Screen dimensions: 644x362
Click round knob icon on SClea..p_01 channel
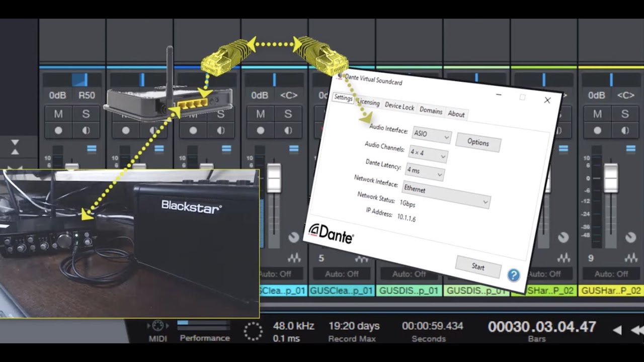(294, 237)
